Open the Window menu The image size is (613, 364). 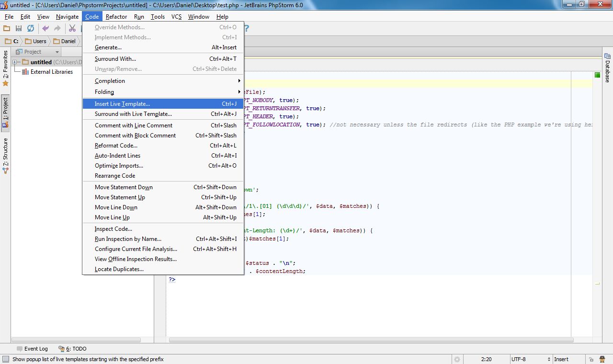coord(199,17)
